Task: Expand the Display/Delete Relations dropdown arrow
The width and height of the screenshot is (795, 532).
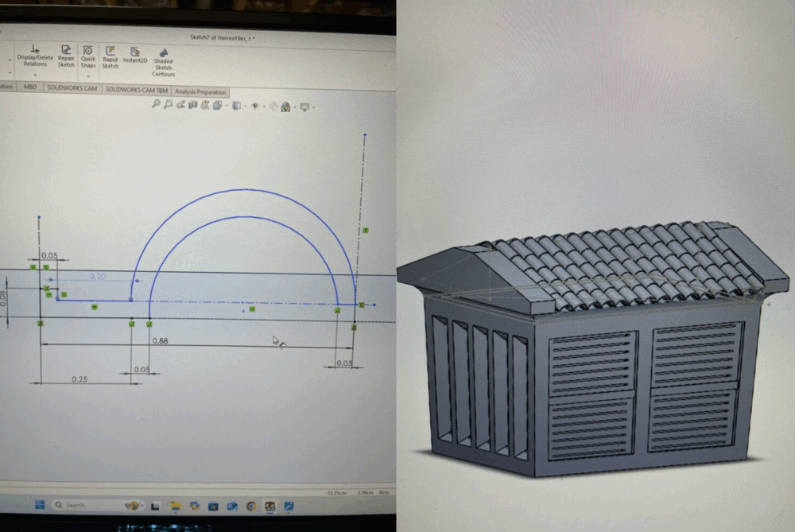Action: coord(34,74)
